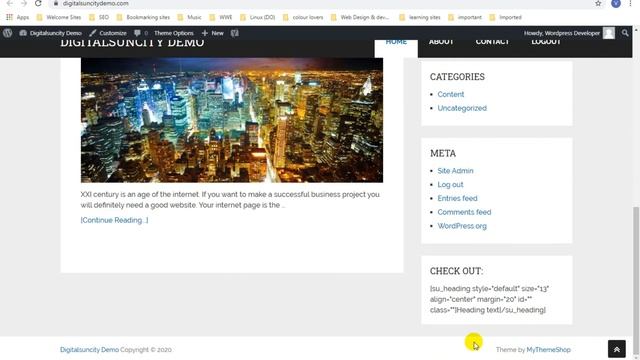Open the Apps grid shortcut
The height and width of the screenshot is (360, 640).
coord(18,17)
